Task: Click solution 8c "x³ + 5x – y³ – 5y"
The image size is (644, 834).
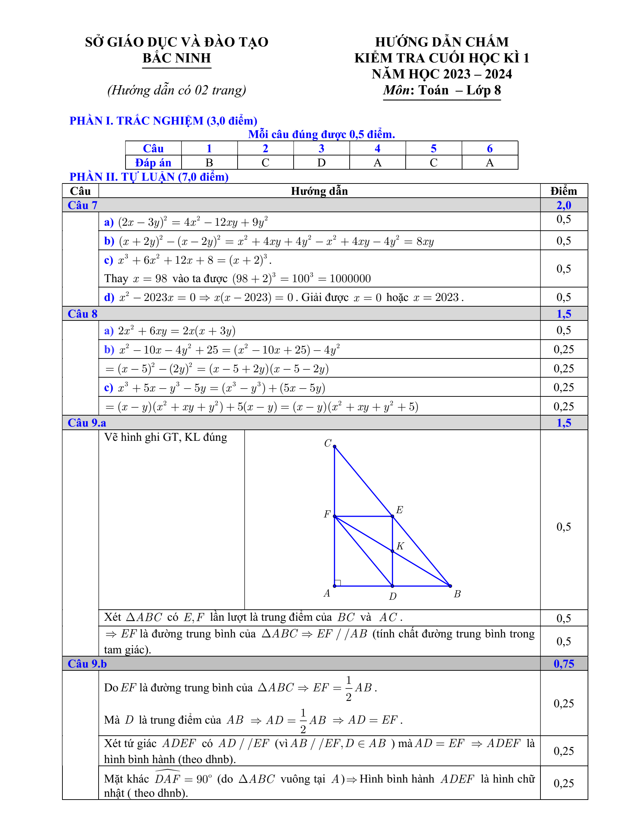Action: 215,388
